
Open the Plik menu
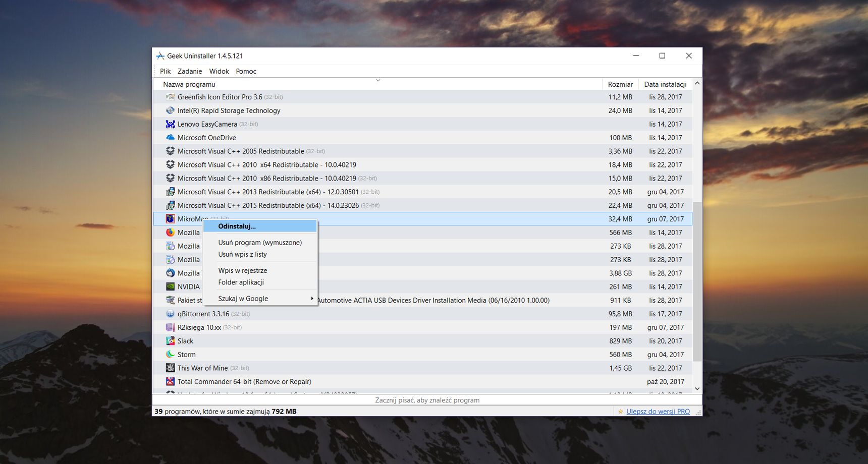coord(165,71)
